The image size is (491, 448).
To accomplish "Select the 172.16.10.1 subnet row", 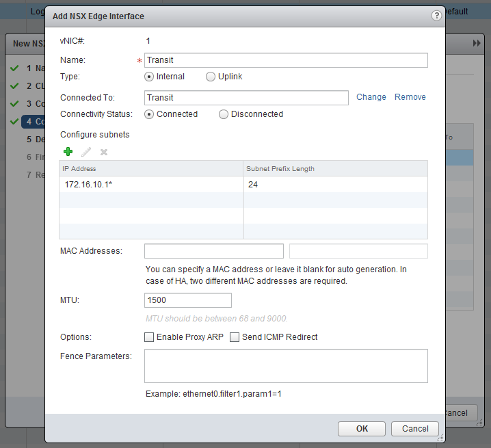I will (150, 185).
